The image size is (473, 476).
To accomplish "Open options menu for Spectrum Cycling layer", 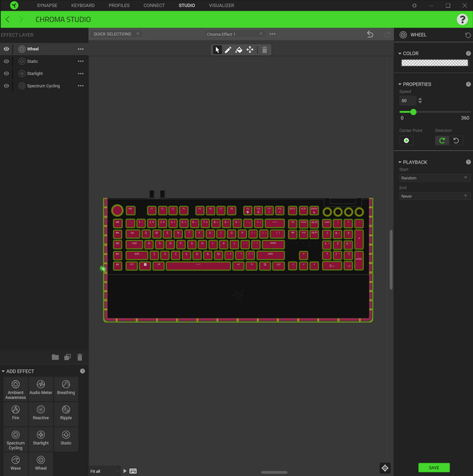I will point(80,86).
